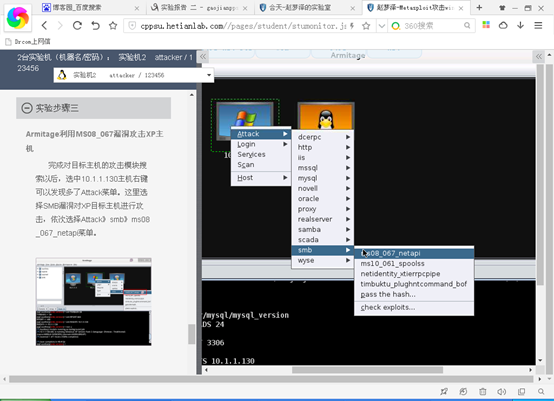Click the status bar zoom magnifier icon

[x=541, y=391]
